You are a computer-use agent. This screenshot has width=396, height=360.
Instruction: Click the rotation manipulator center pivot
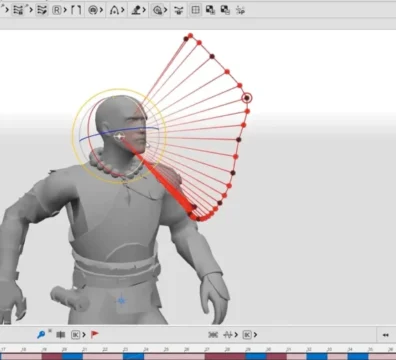[119, 136]
